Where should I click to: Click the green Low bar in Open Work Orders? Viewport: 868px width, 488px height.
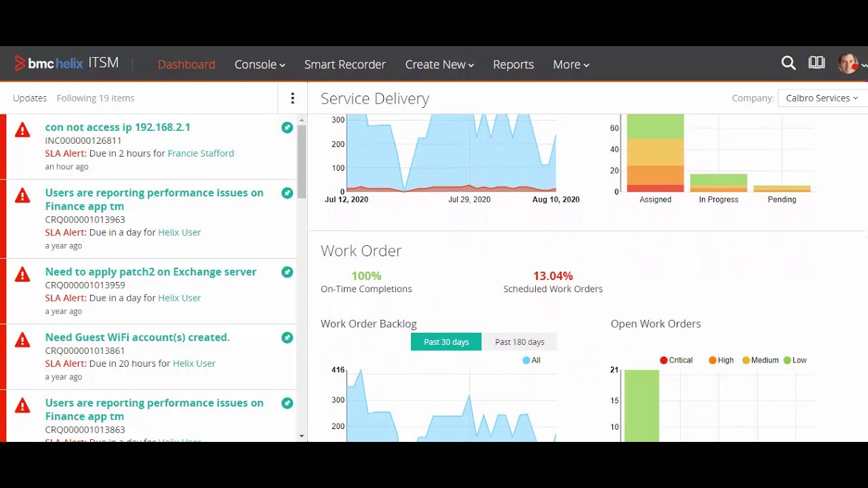tap(642, 405)
